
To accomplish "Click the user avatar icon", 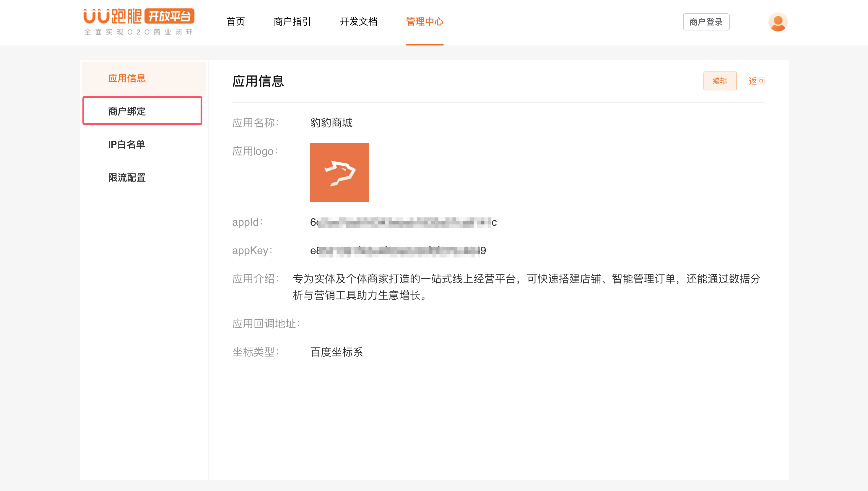I will coord(778,22).
